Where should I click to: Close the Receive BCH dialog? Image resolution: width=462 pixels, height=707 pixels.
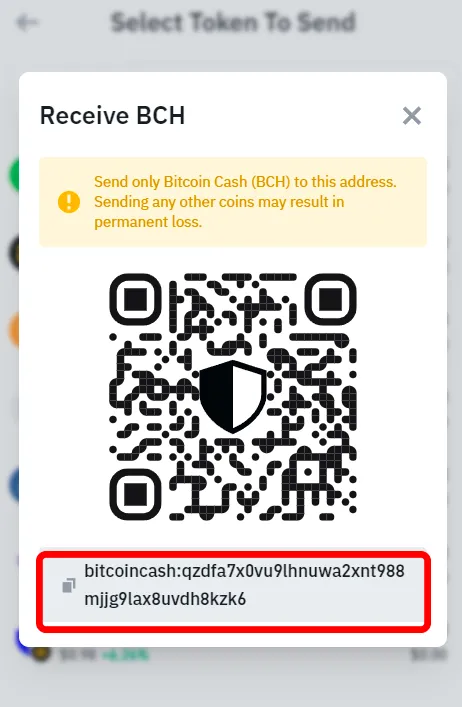click(412, 116)
